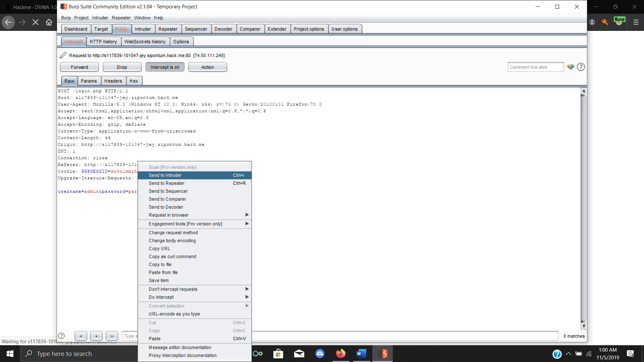Image resolution: width=644 pixels, height=362 pixels.
Task: Expand Do intercept submenu
Action: [x=195, y=297]
